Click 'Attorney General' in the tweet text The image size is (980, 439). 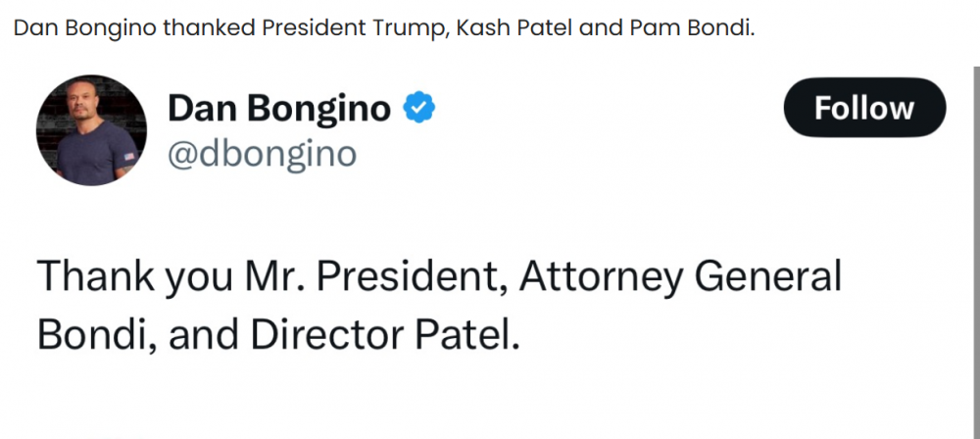click(680, 276)
